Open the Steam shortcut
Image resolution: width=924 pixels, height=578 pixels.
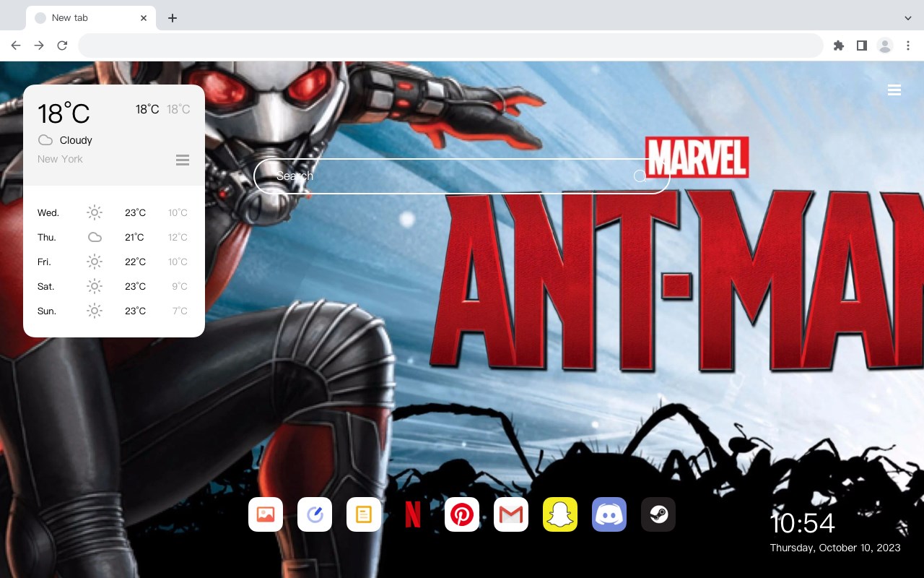point(658,514)
